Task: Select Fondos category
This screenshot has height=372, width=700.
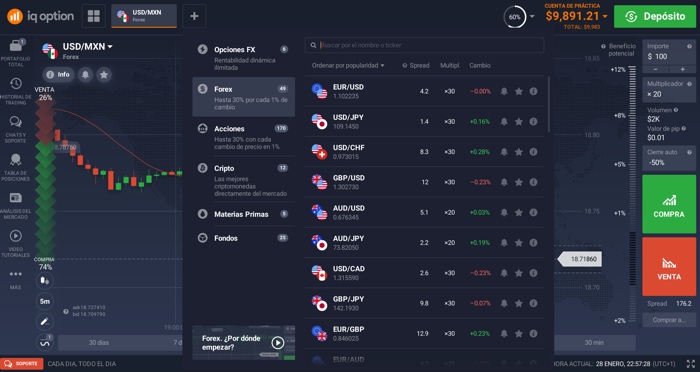Action: point(244,238)
